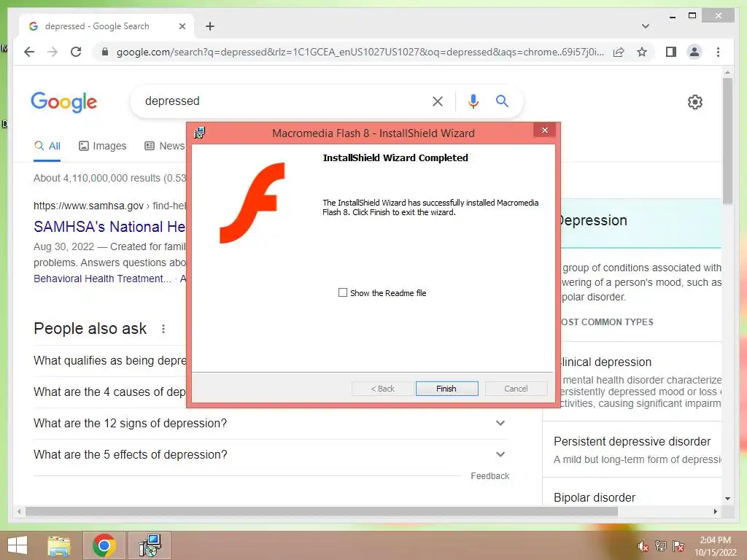Expand What are the 12 signs question
This screenshot has width=747, height=560.
[271, 424]
